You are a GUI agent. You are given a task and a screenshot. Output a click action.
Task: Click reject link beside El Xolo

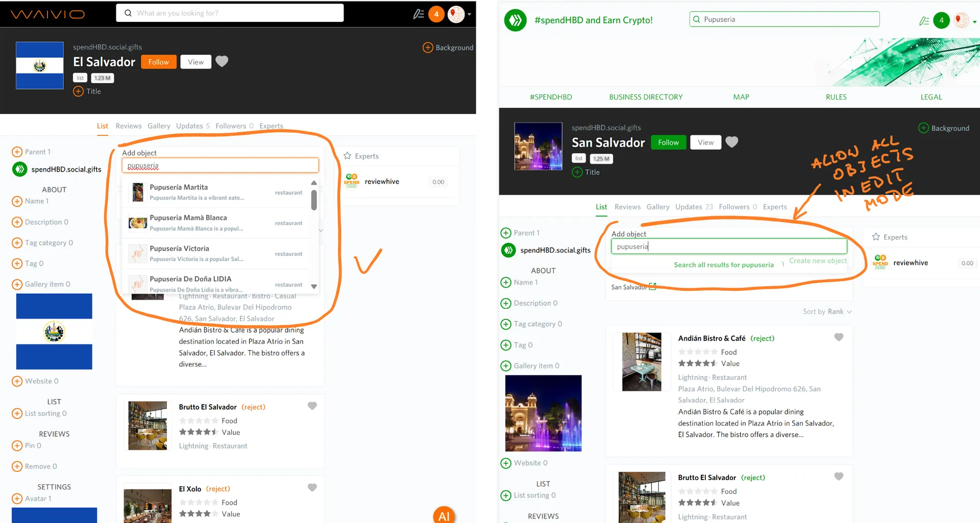pos(218,489)
